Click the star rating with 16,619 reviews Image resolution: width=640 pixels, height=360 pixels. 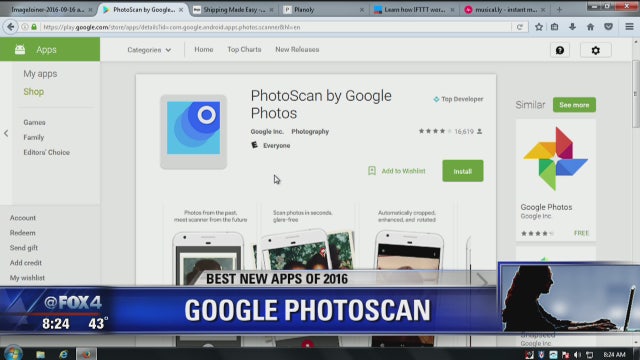(x=450, y=131)
